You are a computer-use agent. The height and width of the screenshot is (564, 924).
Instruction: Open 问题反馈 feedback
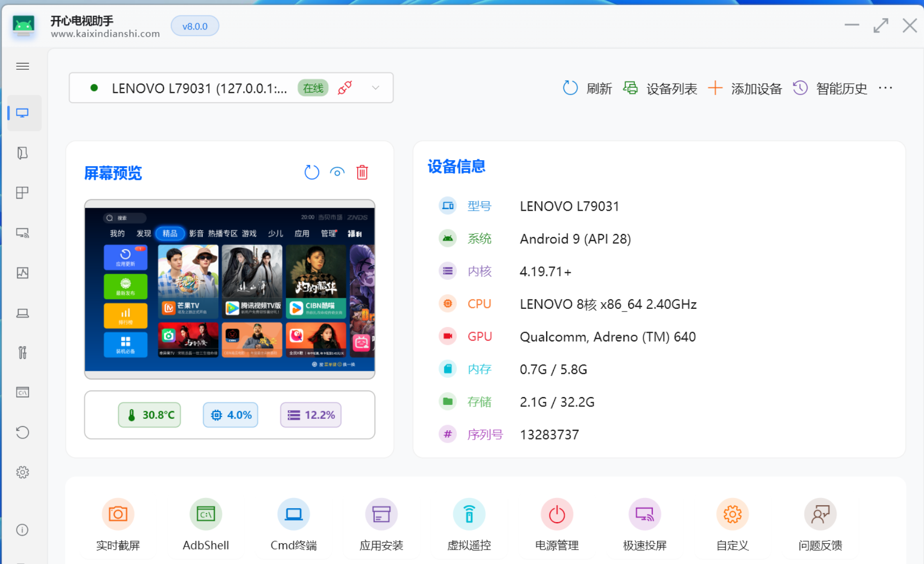(x=820, y=524)
